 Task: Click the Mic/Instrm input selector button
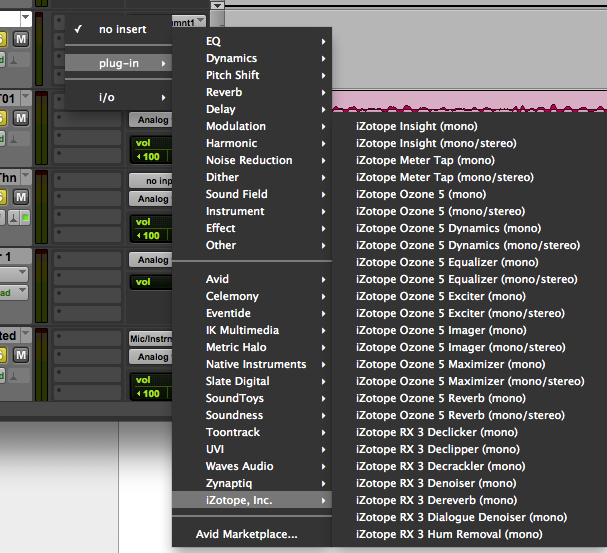(x=151, y=339)
